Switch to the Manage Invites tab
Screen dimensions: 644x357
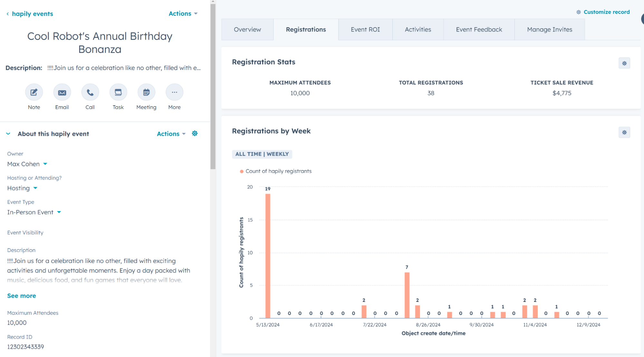click(549, 30)
